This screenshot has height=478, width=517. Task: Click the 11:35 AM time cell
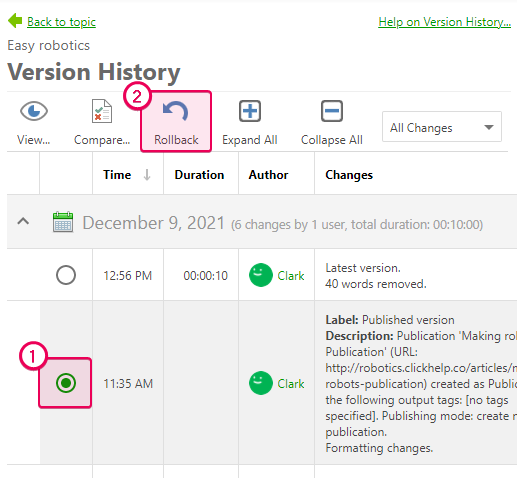coord(128,384)
